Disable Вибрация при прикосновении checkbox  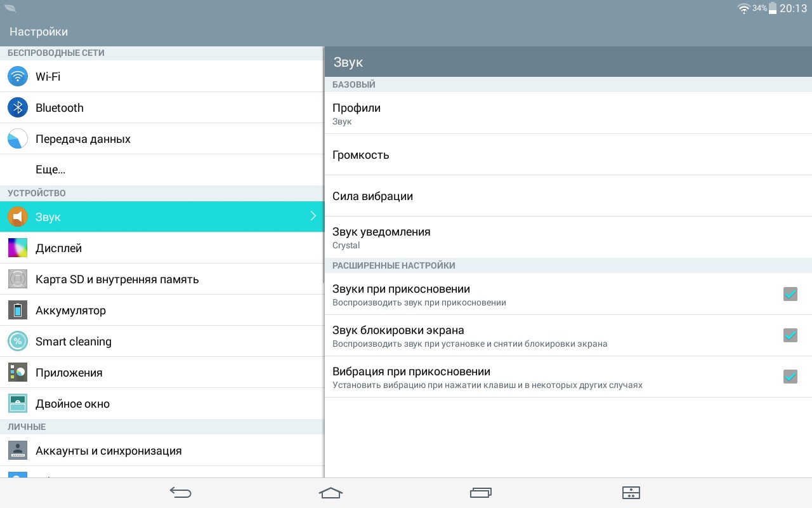click(790, 377)
